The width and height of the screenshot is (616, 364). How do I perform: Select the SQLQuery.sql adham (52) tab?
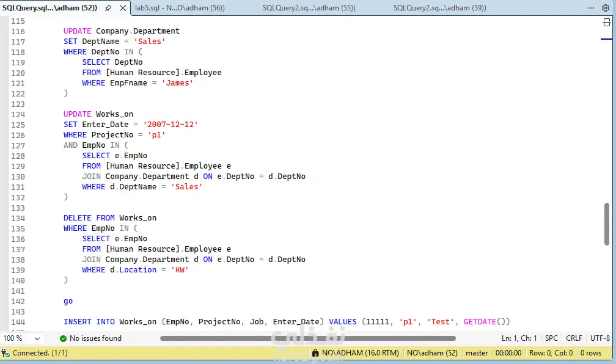point(50,8)
